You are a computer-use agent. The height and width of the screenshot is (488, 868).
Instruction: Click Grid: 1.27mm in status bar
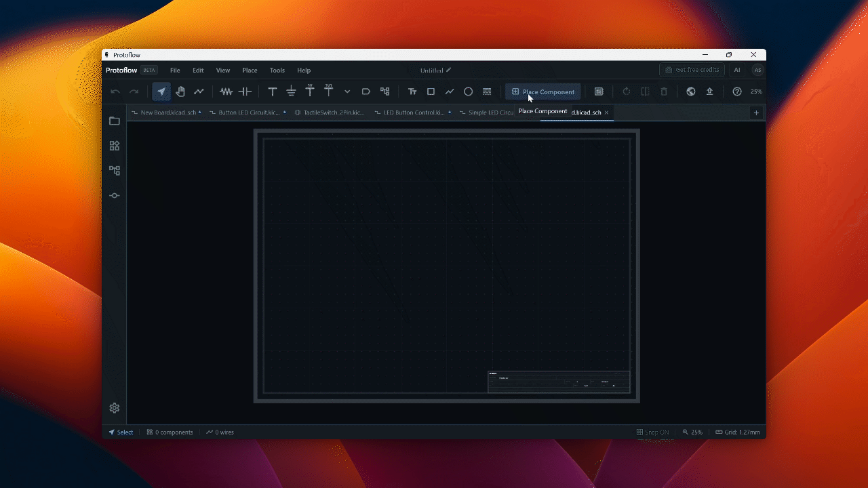(738, 432)
